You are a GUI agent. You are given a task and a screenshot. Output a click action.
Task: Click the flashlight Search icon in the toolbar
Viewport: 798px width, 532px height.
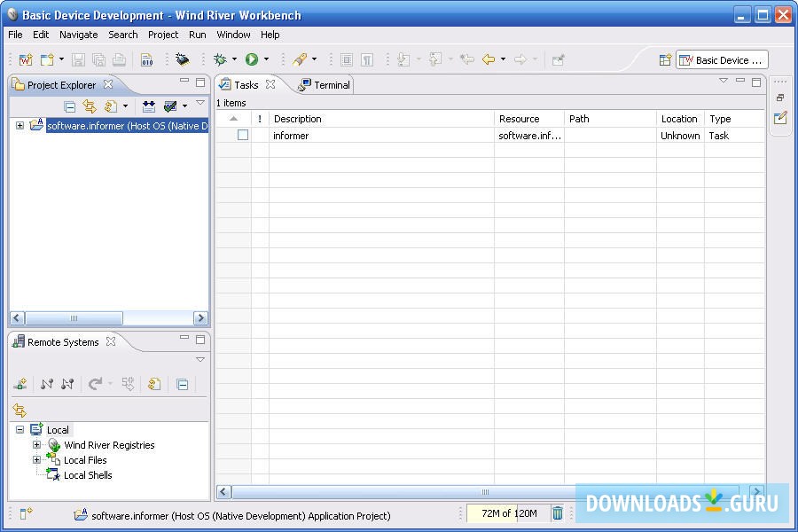300,59
